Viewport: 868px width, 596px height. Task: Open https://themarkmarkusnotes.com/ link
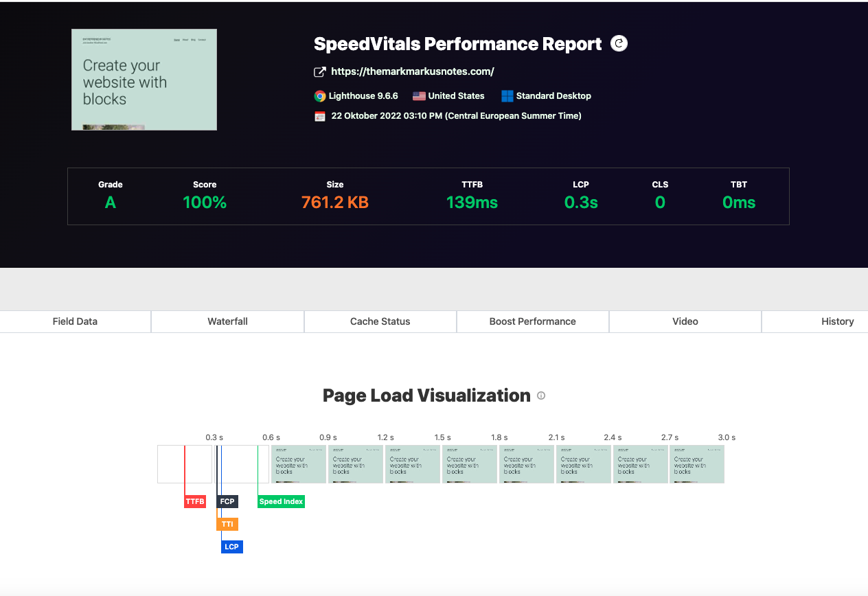tap(413, 71)
